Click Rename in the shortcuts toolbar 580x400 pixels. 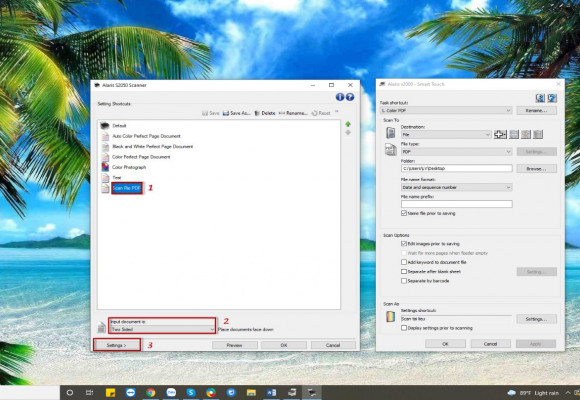click(293, 113)
